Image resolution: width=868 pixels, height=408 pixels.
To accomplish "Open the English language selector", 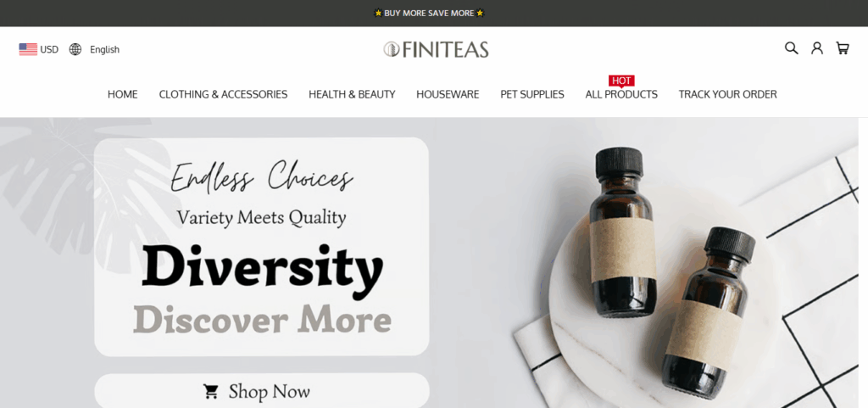I will click(94, 49).
